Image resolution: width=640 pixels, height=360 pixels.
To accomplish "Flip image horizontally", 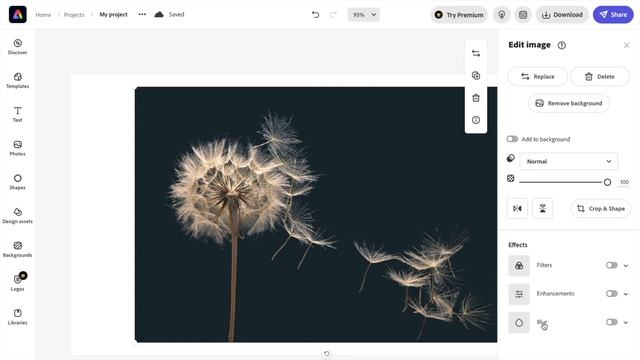I will coord(517,209).
